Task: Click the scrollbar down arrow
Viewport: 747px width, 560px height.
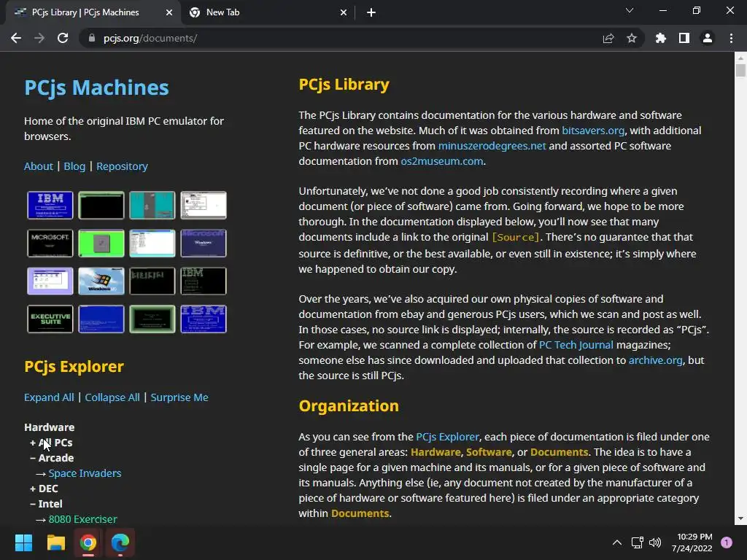Action: click(740, 518)
